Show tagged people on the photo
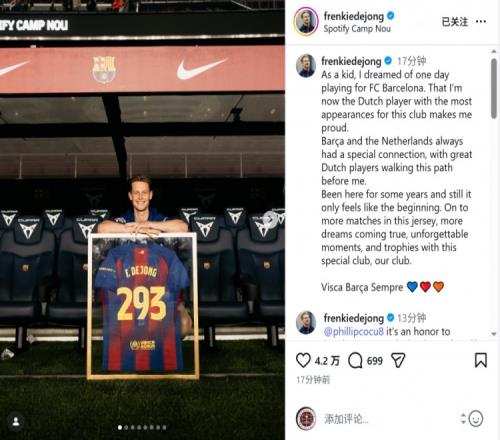The height and width of the screenshot is (440, 500). click(16, 422)
